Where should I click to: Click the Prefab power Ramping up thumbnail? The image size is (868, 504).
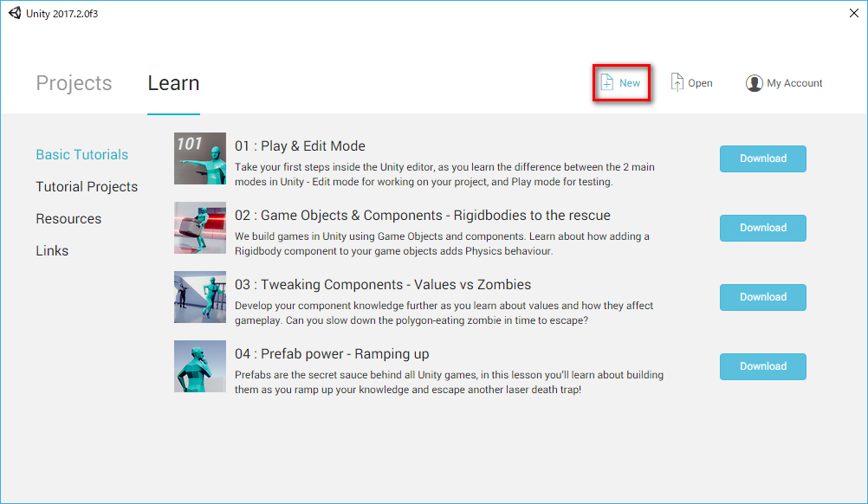click(x=200, y=365)
